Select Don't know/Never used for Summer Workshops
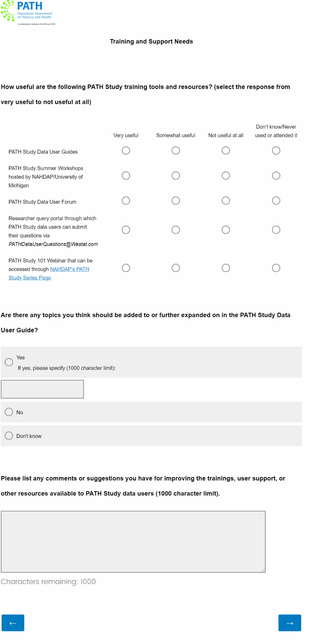The height and width of the screenshot is (644, 309). click(276, 175)
